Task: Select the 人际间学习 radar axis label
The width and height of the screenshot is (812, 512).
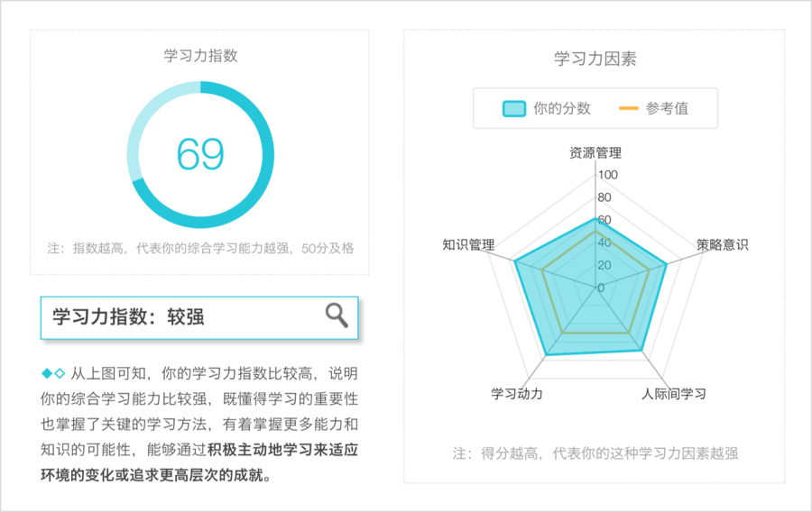Action: 674,394
